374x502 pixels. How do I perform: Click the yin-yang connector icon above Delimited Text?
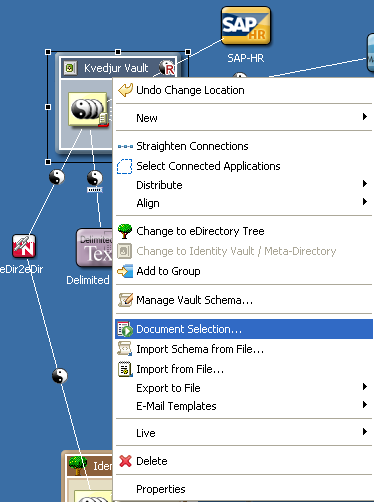pos(95,178)
